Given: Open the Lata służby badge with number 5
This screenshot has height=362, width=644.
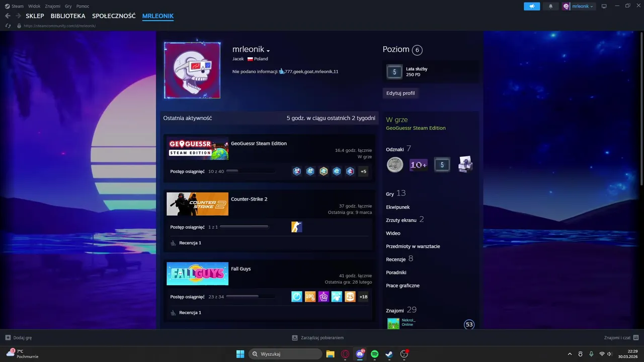Looking at the screenshot, I should [x=394, y=72].
